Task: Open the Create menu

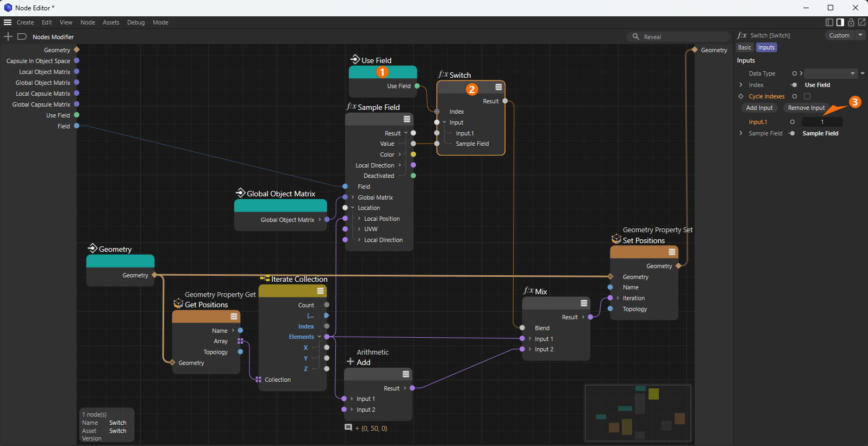Action: point(25,22)
